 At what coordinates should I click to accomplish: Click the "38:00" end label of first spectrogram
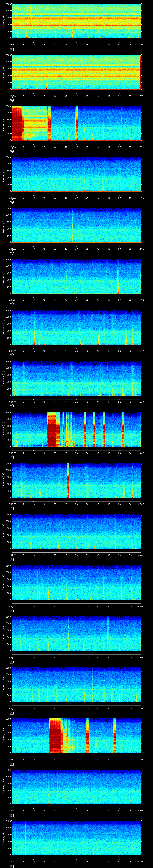coord(141,44)
